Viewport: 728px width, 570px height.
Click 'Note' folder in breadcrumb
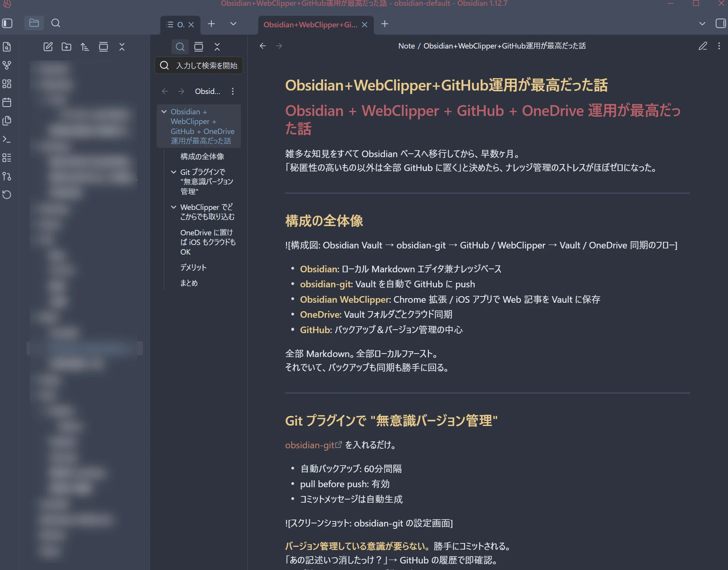407,46
